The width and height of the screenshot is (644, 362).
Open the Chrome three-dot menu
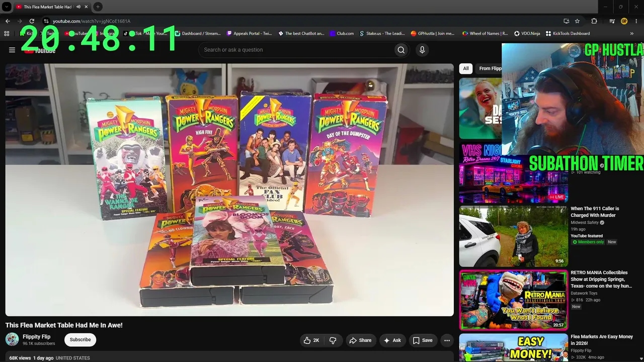(x=636, y=21)
